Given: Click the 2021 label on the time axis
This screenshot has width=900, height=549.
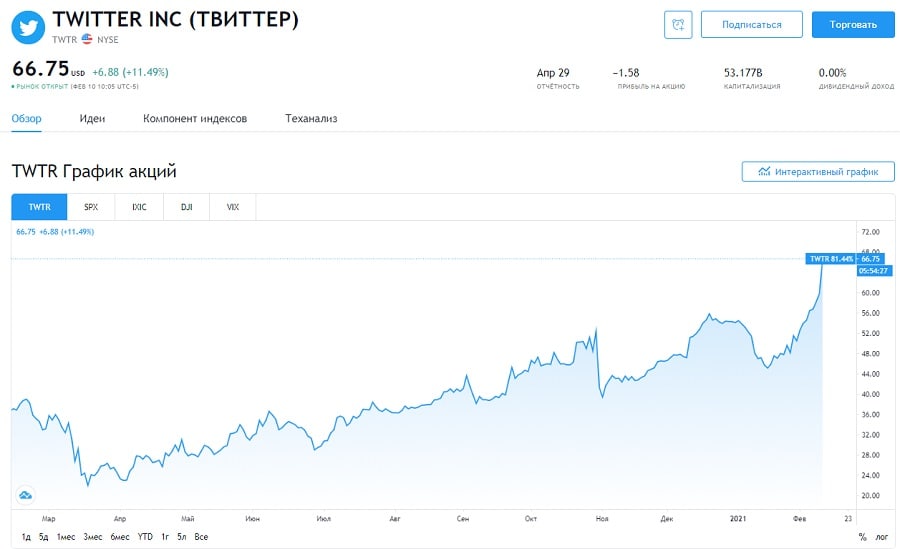Looking at the screenshot, I should 738,519.
